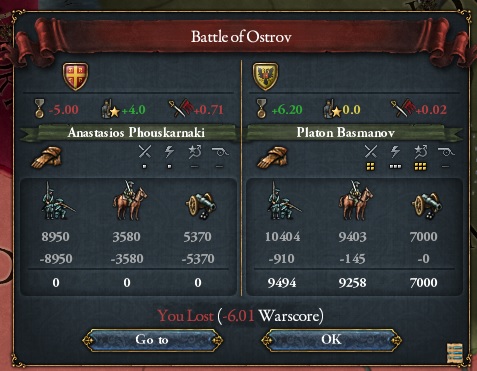Click the prestige medal icon showing -5.00
Image resolution: width=477 pixels, height=371 pixels.
click(x=39, y=108)
